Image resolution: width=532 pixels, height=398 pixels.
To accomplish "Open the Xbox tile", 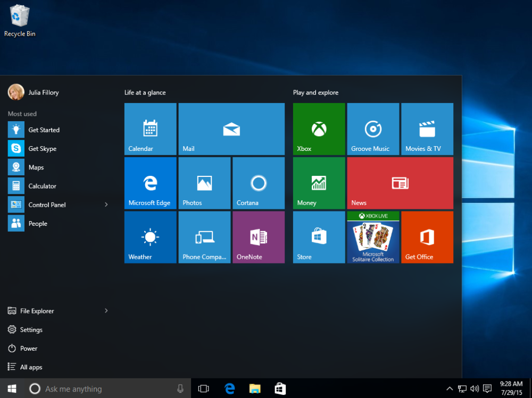I will (319, 129).
